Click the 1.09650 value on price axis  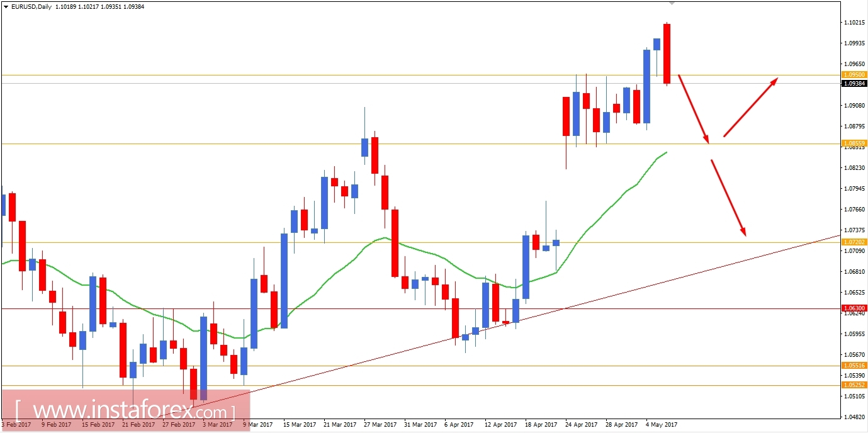(854, 64)
